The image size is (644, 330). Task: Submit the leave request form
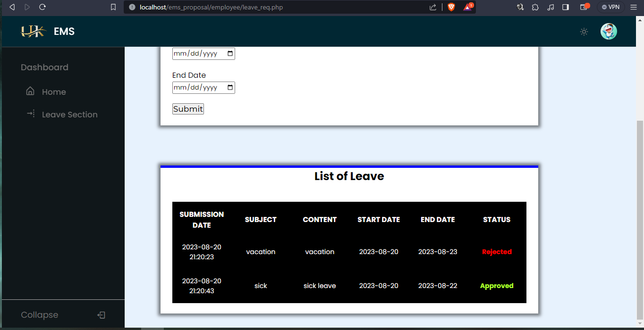187,109
